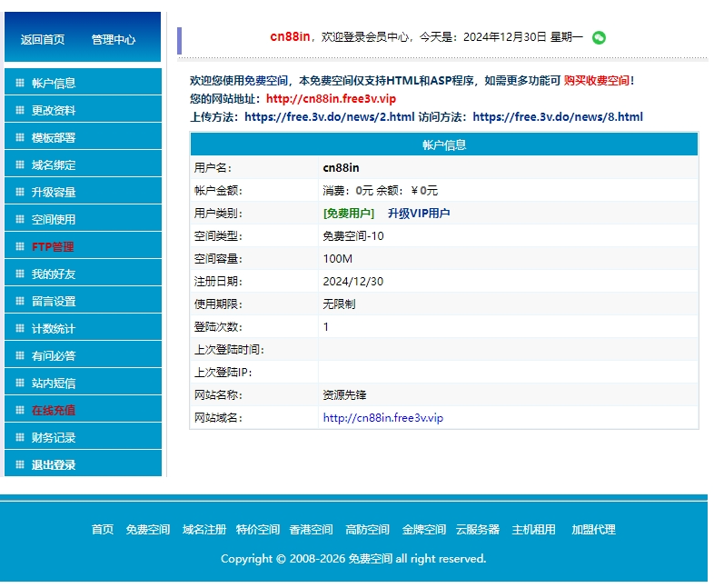Viewport: 714px width, 588px height.
Task: Click grid icon beside 退出登录
Action: [20, 464]
